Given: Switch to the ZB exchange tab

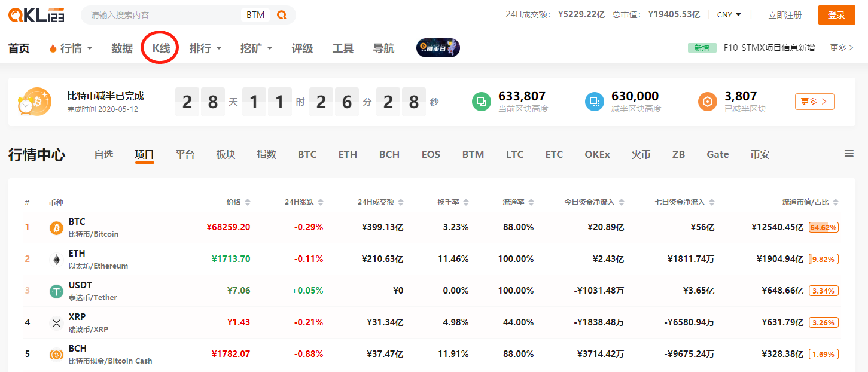Looking at the screenshot, I should [x=678, y=154].
